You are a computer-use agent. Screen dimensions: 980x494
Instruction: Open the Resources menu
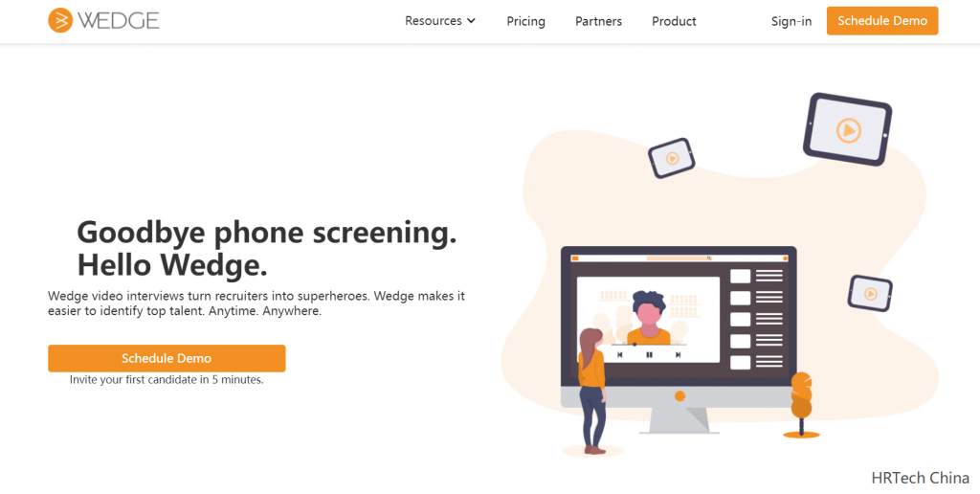(440, 21)
